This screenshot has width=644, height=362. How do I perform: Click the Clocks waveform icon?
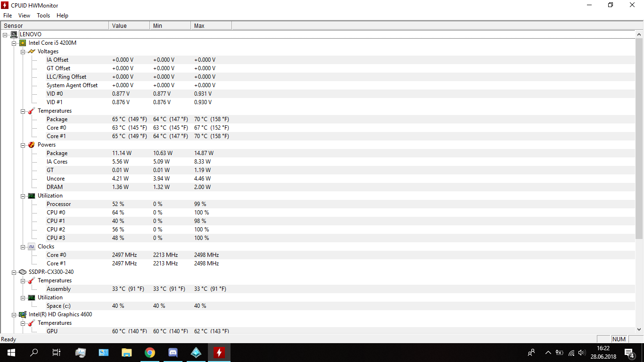[x=32, y=247]
